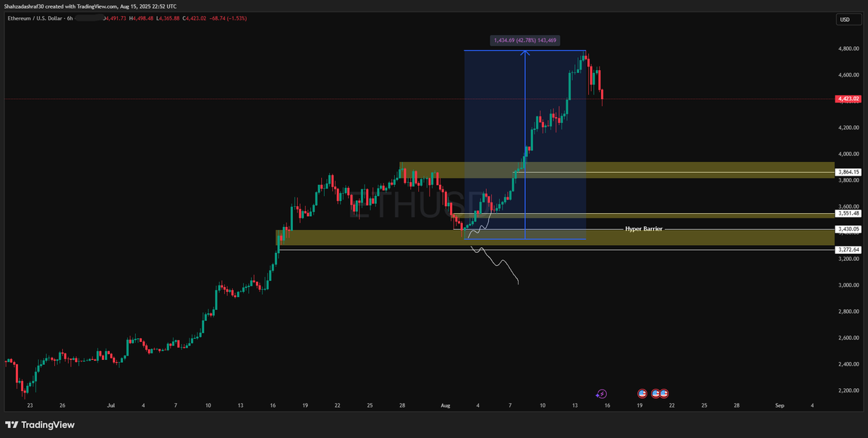This screenshot has height=438, width=868.
Task: Click the 2,400.00 price scale label
Action: (848, 364)
